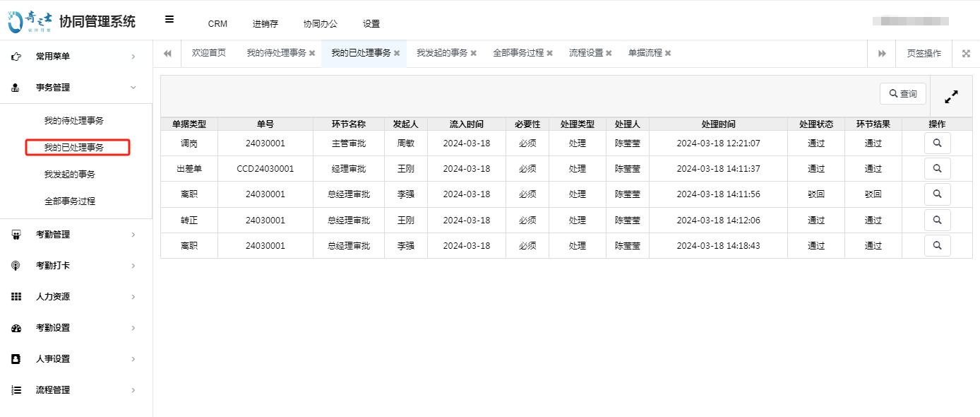This screenshot has height=417, width=980.
Task: Collapse the 事务管理 section
Action: tap(133, 88)
